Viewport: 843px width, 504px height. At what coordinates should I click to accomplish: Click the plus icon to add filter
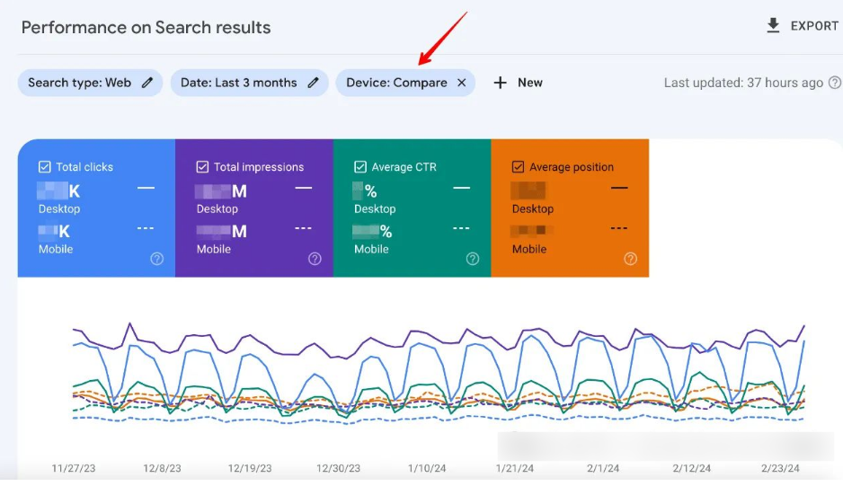pos(501,83)
